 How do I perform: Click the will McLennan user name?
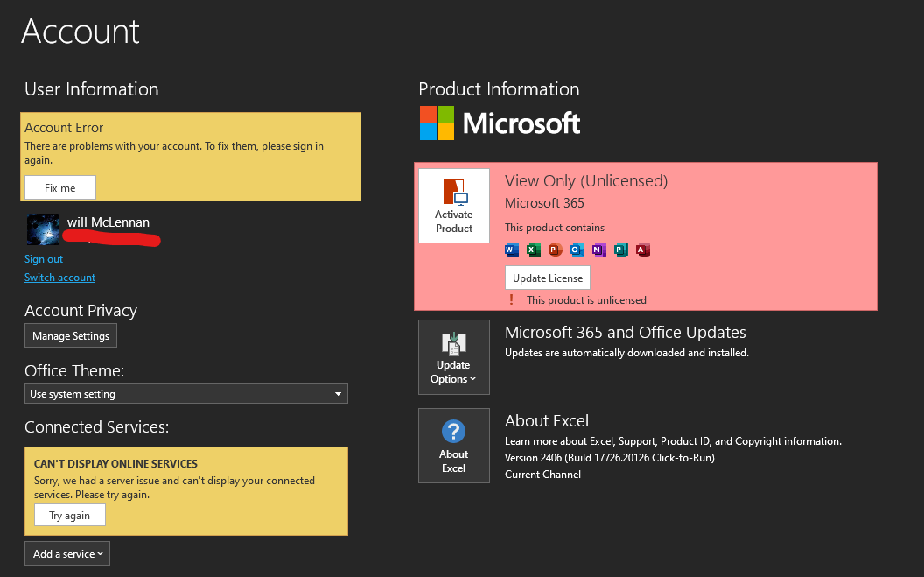[108, 222]
